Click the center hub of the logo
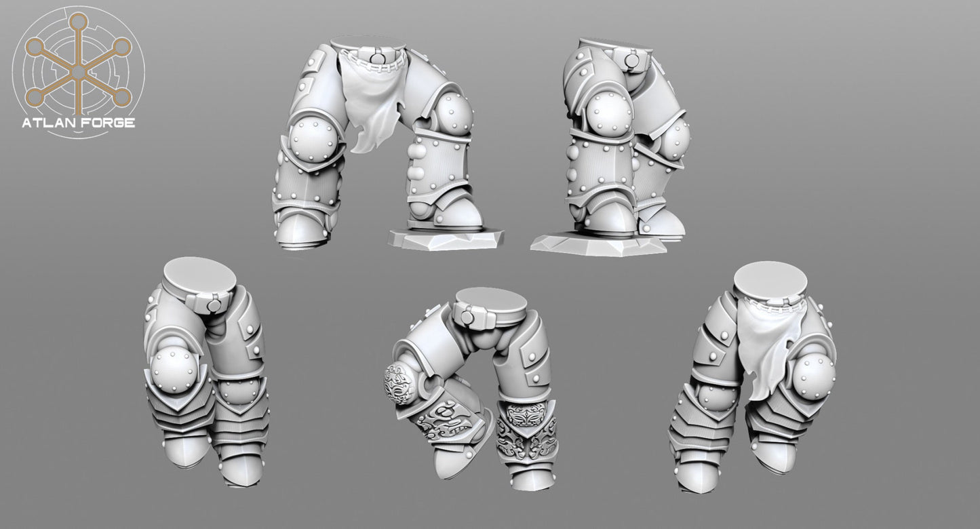The height and width of the screenshot is (529, 980). coord(78,71)
